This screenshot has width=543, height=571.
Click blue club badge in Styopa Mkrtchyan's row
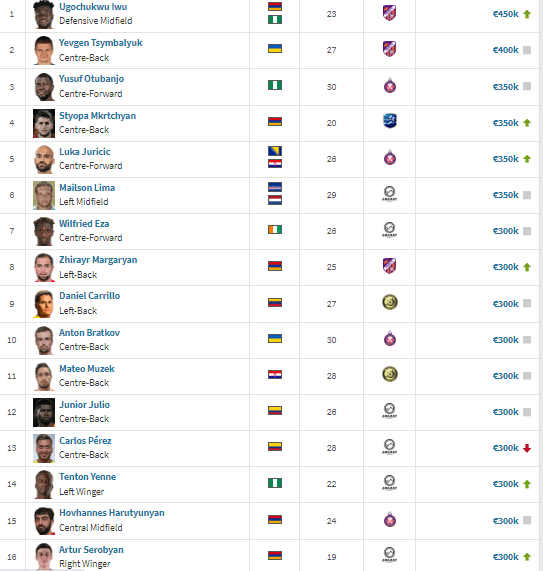[x=390, y=121]
